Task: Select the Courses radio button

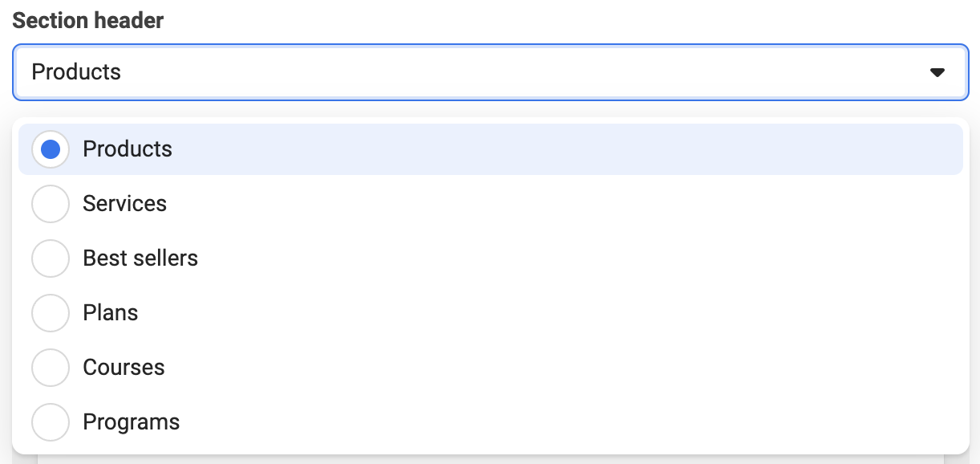Action: 51,368
